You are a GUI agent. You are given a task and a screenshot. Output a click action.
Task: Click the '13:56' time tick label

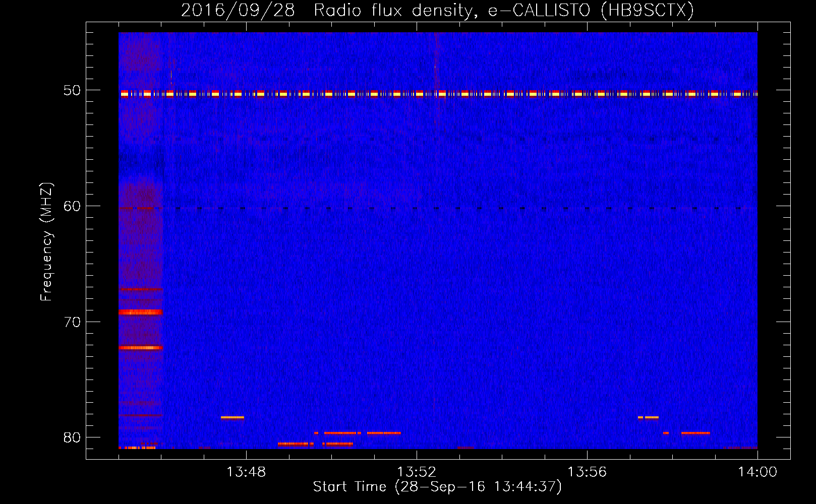(587, 472)
